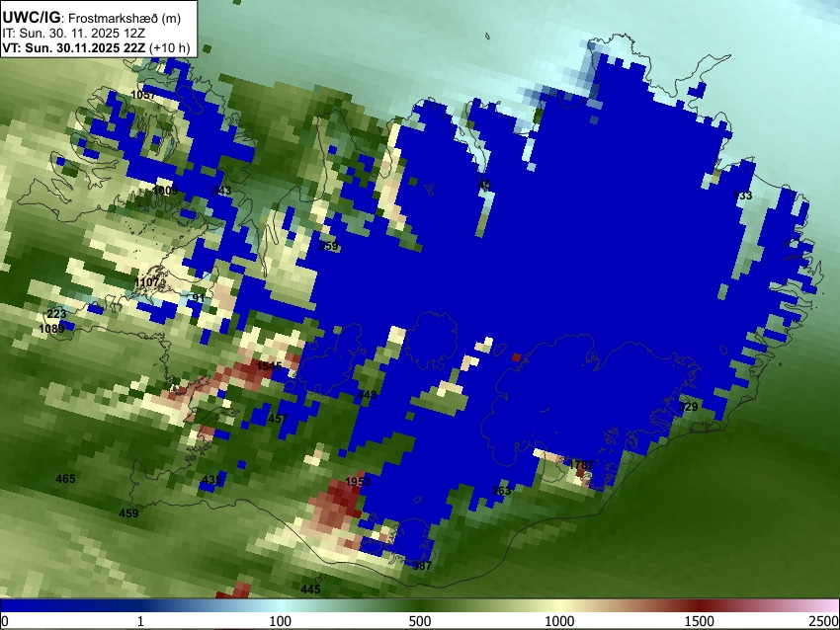
Task: Click the map value 133
Action: coord(742,196)
